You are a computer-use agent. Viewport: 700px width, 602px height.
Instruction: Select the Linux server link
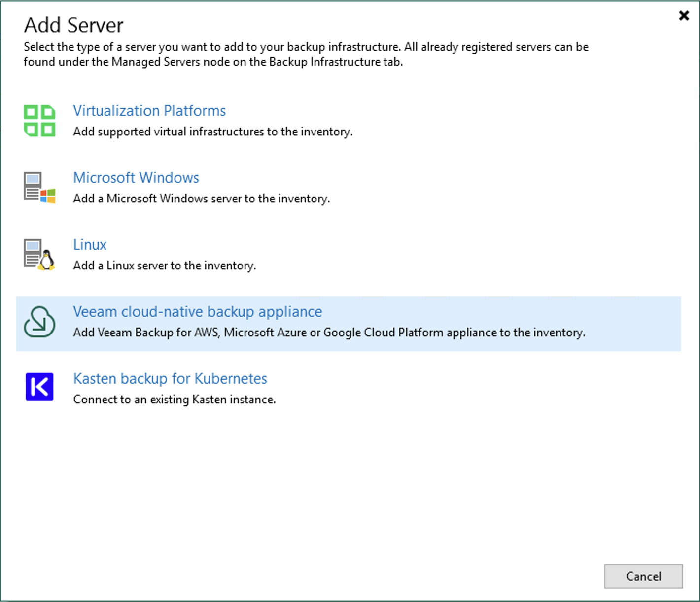(90, 245)
